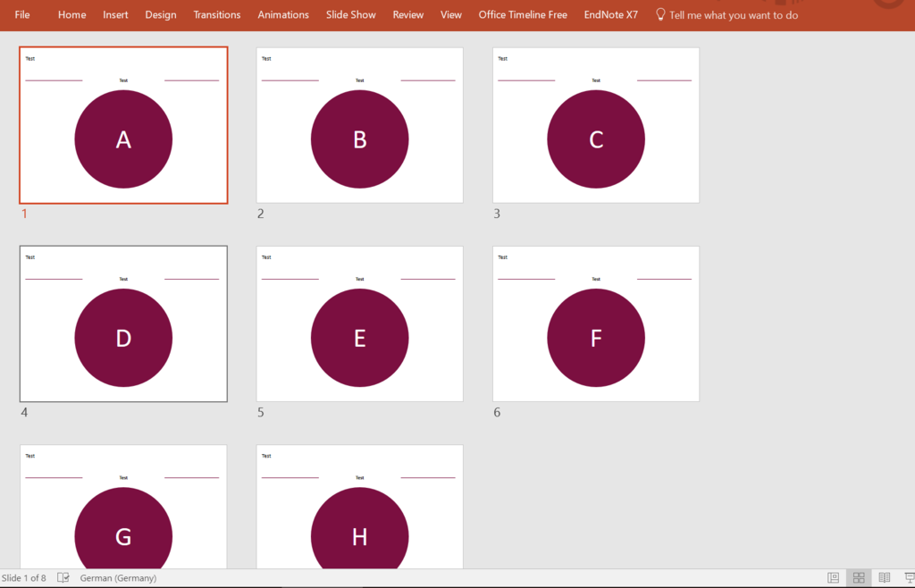Start Slide Show from status bar icon
Viewport: 915px width, 588px height.
click(910, 578)
